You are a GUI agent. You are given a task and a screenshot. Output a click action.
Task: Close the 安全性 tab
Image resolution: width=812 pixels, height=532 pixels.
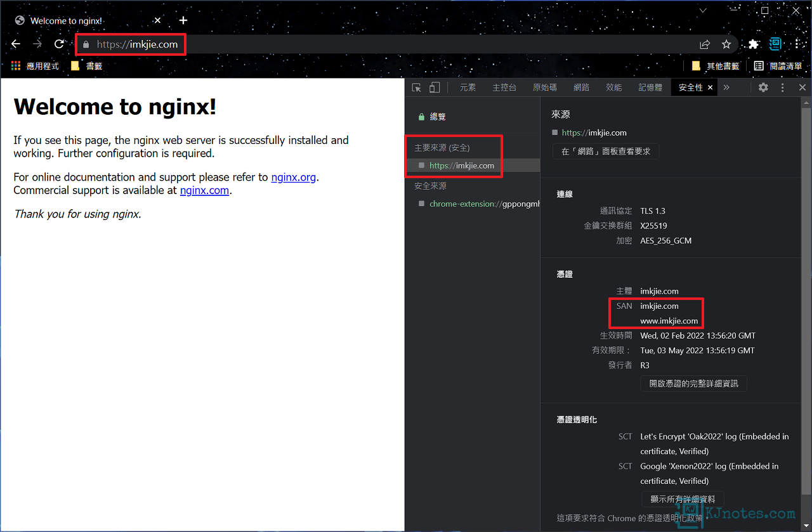710,88
